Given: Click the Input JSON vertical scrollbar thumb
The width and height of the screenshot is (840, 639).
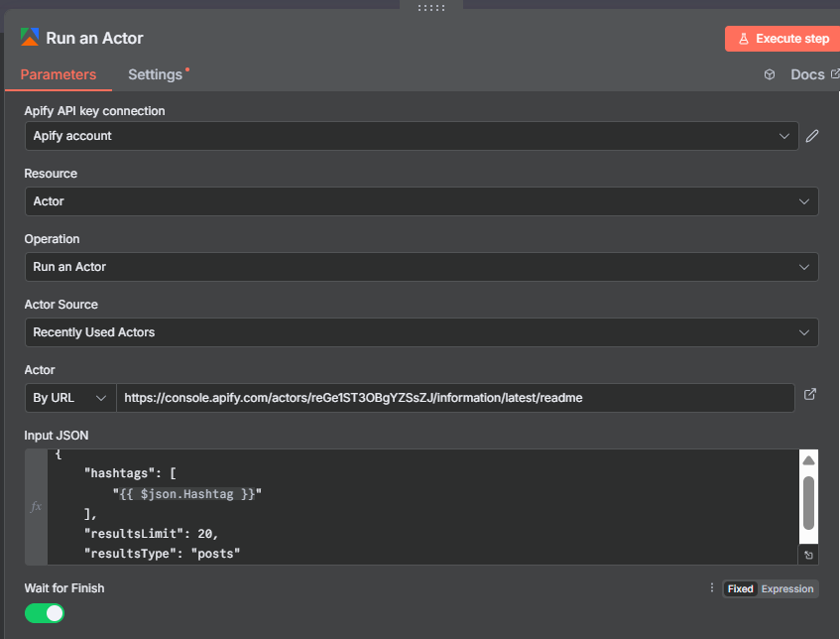Looking at the screenshot, I should pos(809,502).
